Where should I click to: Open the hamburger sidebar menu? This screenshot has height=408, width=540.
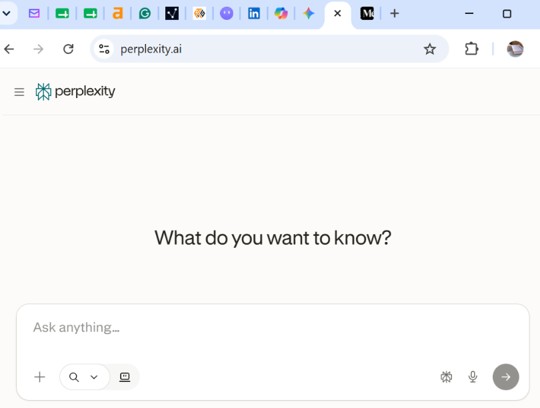tap(19, 92)
